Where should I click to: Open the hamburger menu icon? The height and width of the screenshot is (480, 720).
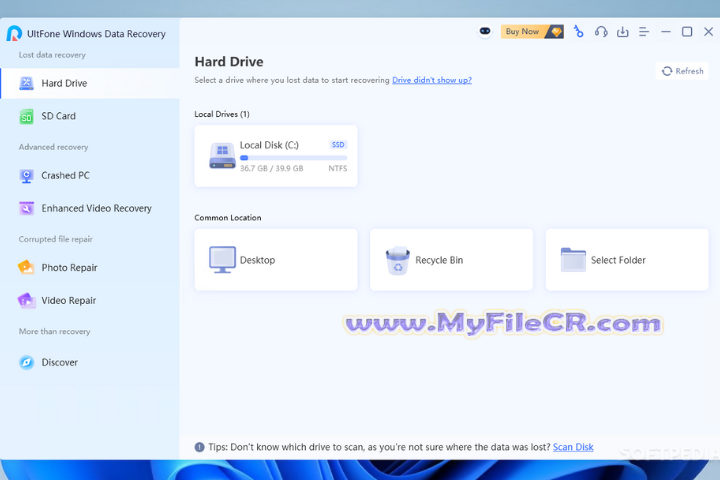coord(644,32)
